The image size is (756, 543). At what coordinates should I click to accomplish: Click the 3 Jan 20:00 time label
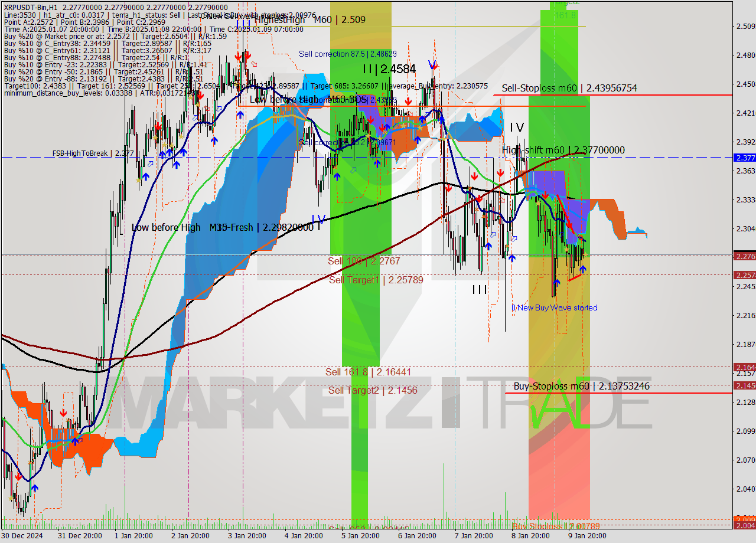[246, 536]
